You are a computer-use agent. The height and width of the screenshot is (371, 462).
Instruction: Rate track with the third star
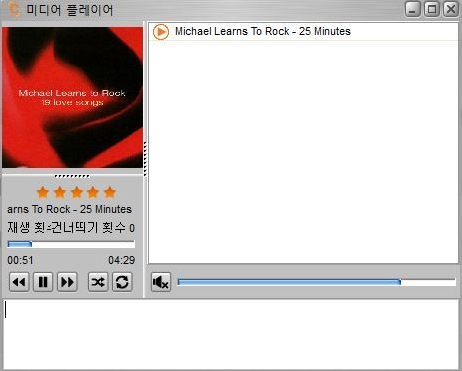[x=77, y=192]
